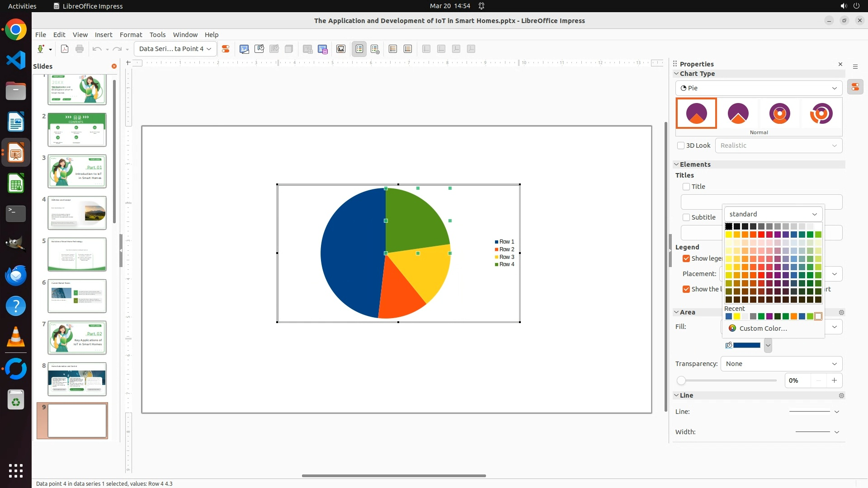Click the Custom Color… button
Image resolution: width=868 pixels, height=488 pixels.
(x=763, y=328)
